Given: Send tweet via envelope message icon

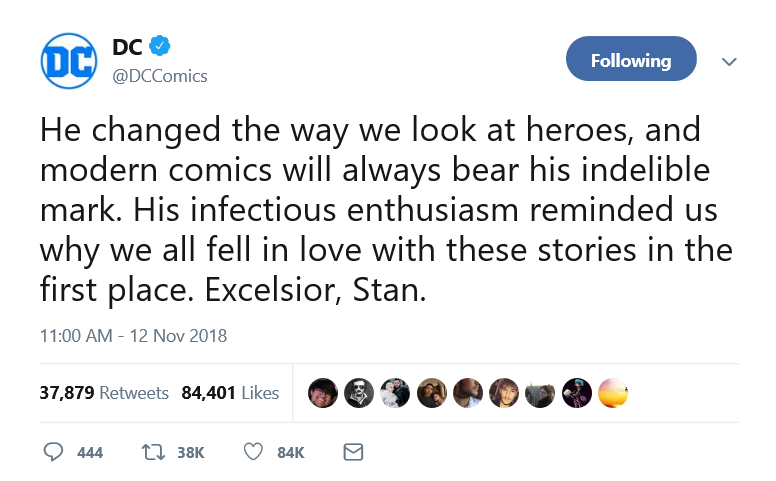Looking at the screenshot, I should pyautogui.click(x=353, y=452).
